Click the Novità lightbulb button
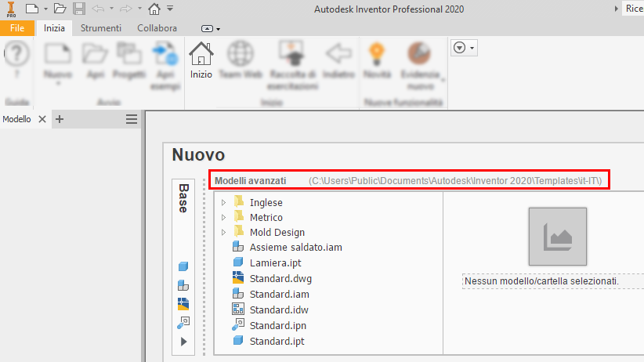 (x=377, y=61)
